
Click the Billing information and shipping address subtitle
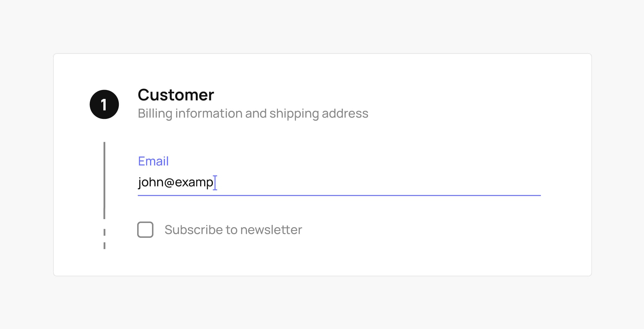click(x=253, y=113)
